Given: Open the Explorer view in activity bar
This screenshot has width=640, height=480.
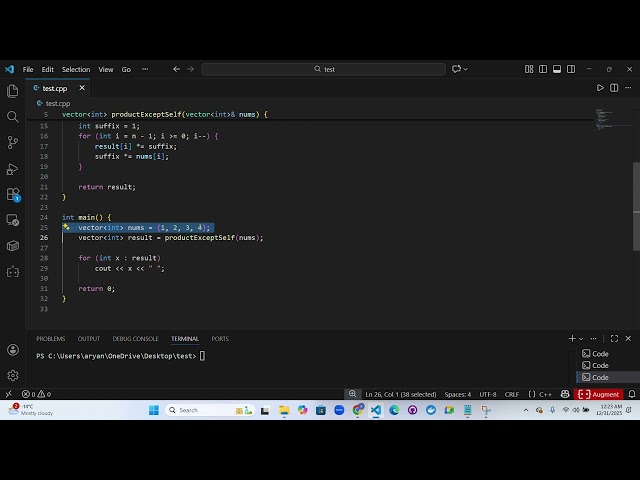Looking at the screenshot, I should tap(13, 91).
